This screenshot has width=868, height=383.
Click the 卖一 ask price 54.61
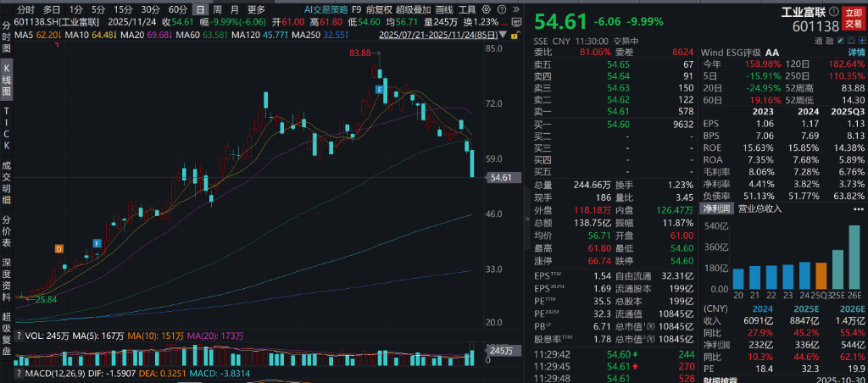(618, 111)
